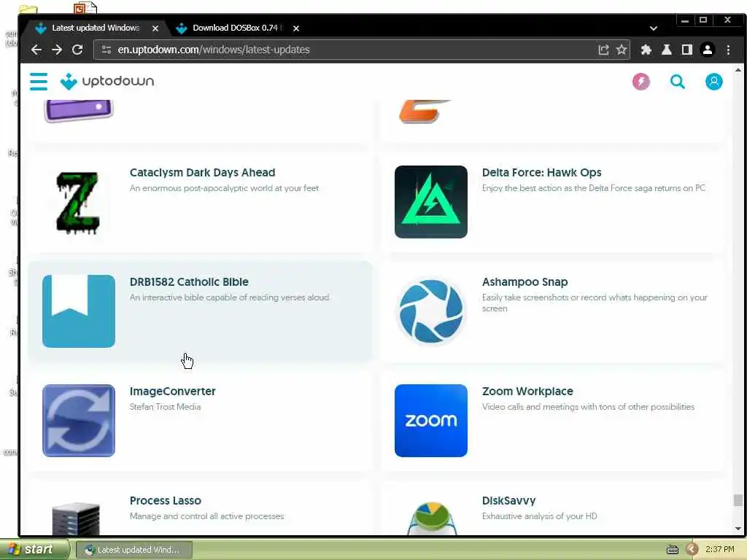Open the partly cut-off orange app icon at top
The width and height of the screenshot is (747, 560).
click(x=424, y=112)
